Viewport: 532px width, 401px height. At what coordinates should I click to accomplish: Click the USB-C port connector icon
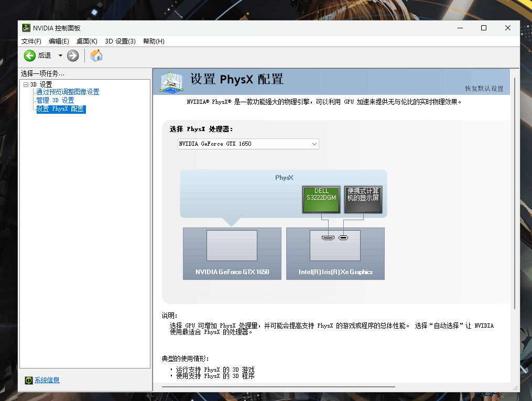[343, 238]
